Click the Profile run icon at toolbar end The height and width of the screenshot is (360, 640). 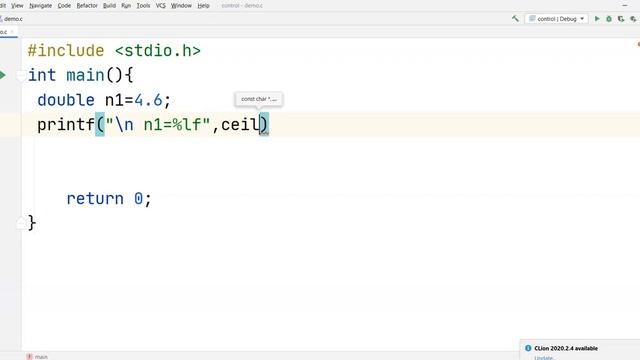[x=633, y=19]
